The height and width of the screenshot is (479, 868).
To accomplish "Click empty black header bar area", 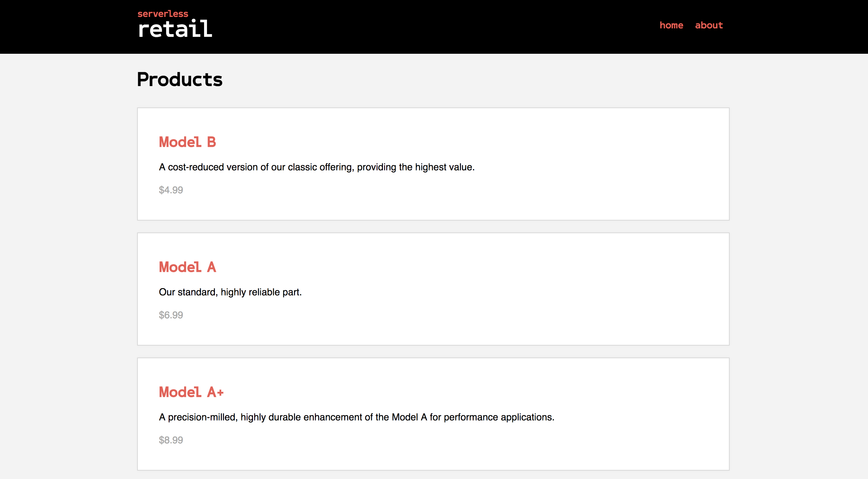I will [x=404, y=27].
